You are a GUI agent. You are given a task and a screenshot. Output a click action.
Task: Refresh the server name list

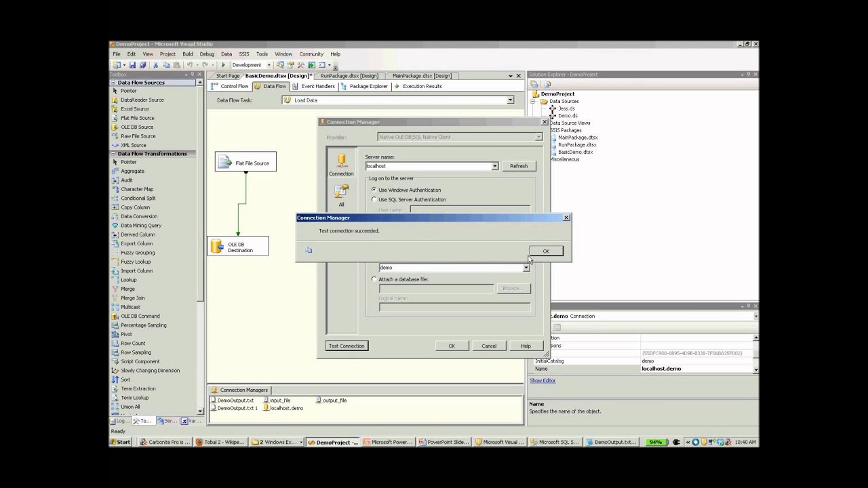pos(519,166)
